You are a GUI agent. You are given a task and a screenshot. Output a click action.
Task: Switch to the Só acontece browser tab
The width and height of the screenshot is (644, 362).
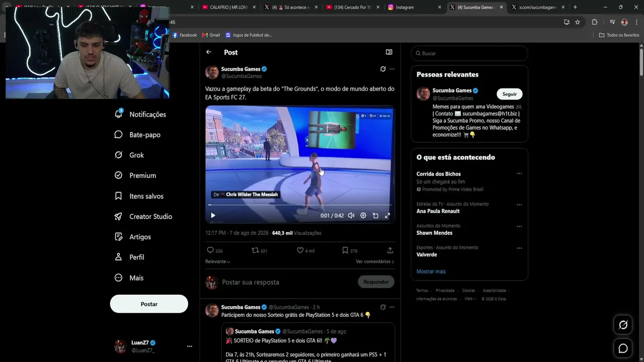[292, 7]
